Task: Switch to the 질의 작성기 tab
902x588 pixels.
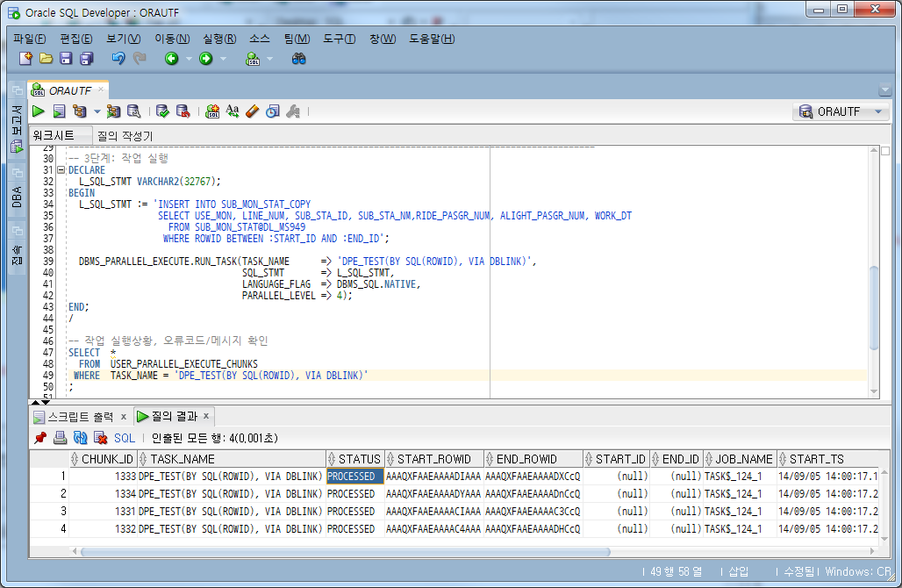Action: [125, 136]
